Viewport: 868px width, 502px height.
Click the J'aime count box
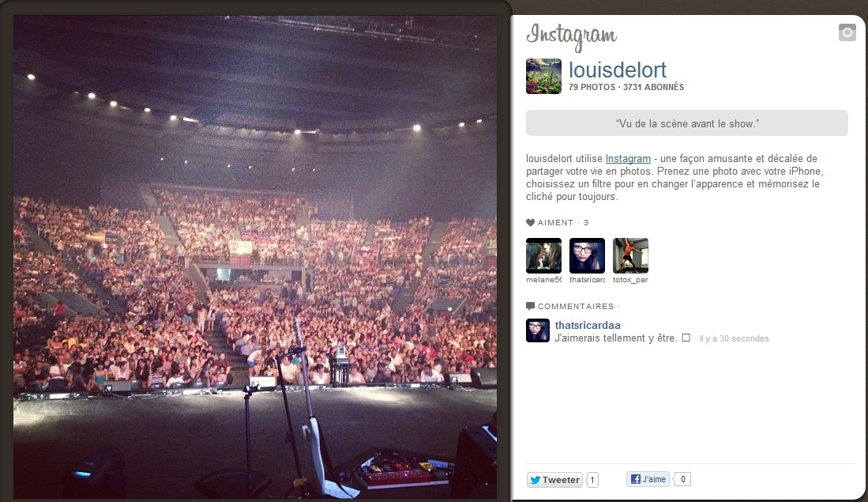[x=682, y=479]
